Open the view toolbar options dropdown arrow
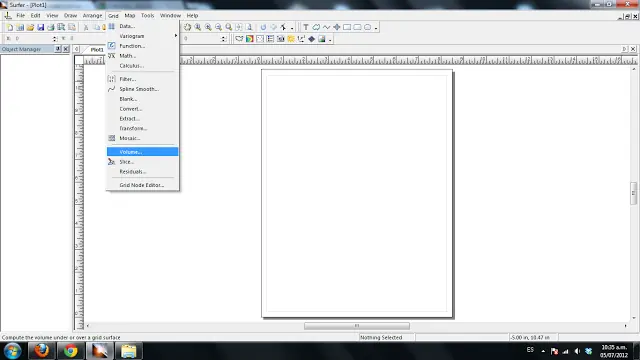640x360 pixels. tap(292, 28)
